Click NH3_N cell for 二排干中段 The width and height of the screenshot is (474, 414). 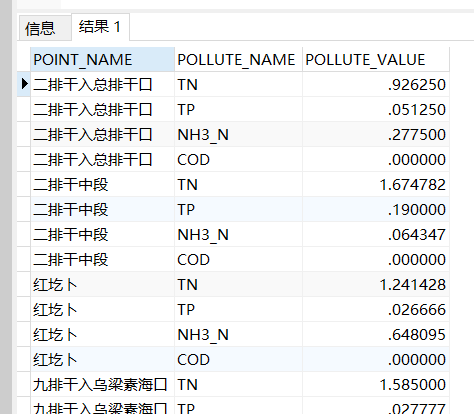[x=238, y=235]
